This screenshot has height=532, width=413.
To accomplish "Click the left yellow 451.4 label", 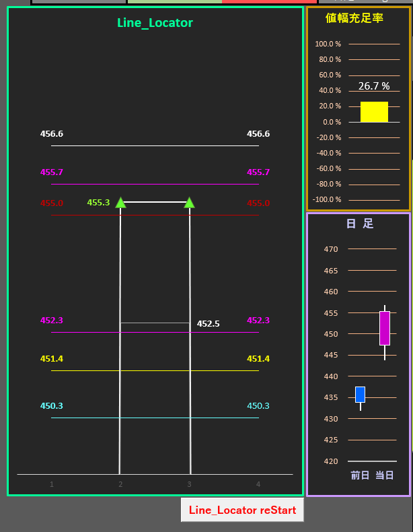I will tap(52, 359).
